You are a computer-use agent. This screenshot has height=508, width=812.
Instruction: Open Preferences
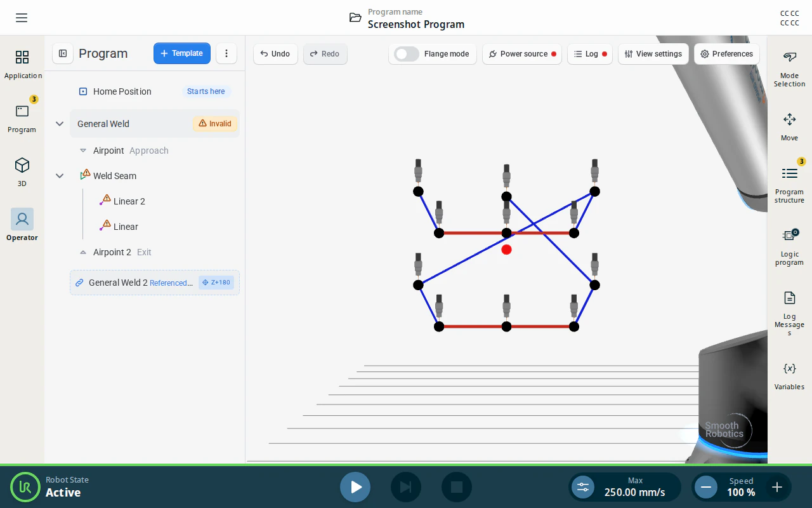(727, 54)
